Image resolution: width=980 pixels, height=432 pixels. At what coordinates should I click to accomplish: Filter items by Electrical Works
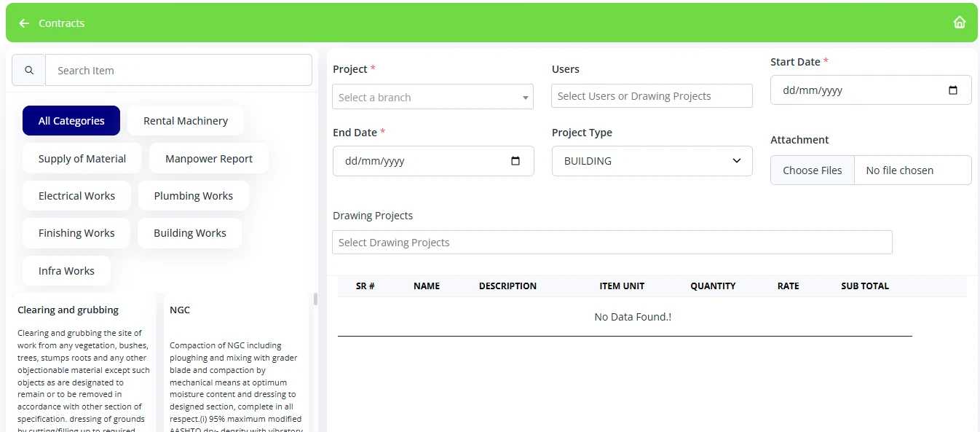(x=76, y=196)
